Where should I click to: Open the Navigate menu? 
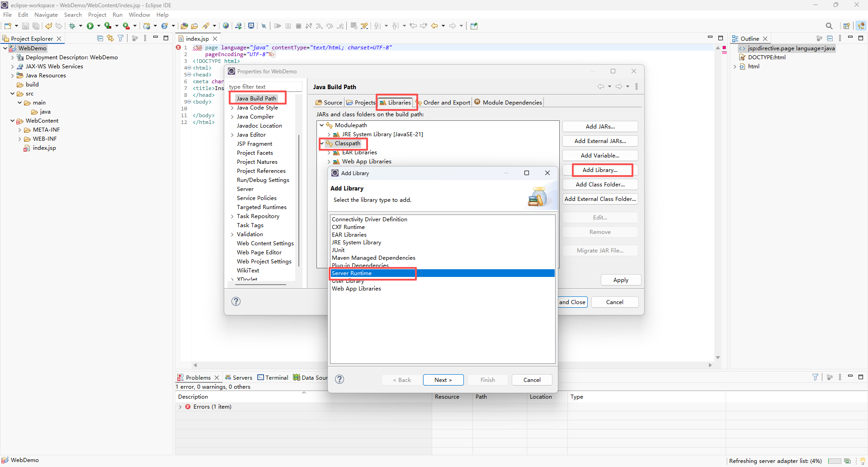pos(46,15)
